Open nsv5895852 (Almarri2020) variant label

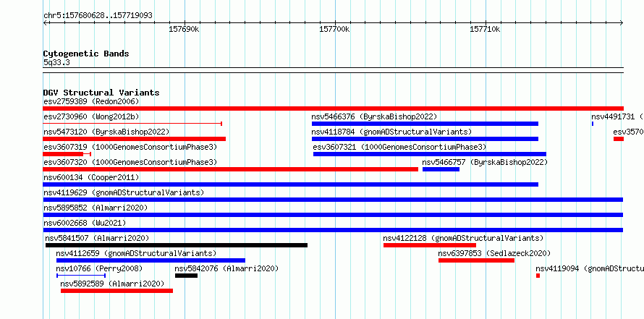click(96, 208)
